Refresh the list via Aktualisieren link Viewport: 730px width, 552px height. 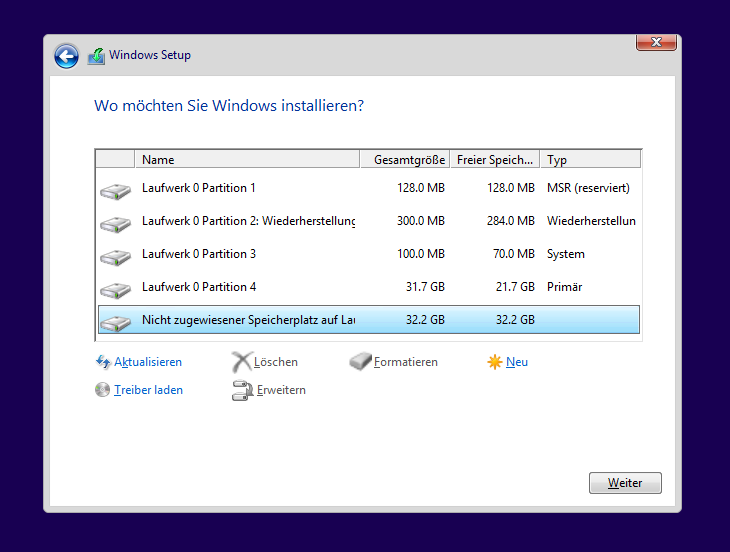coord(148,362)
